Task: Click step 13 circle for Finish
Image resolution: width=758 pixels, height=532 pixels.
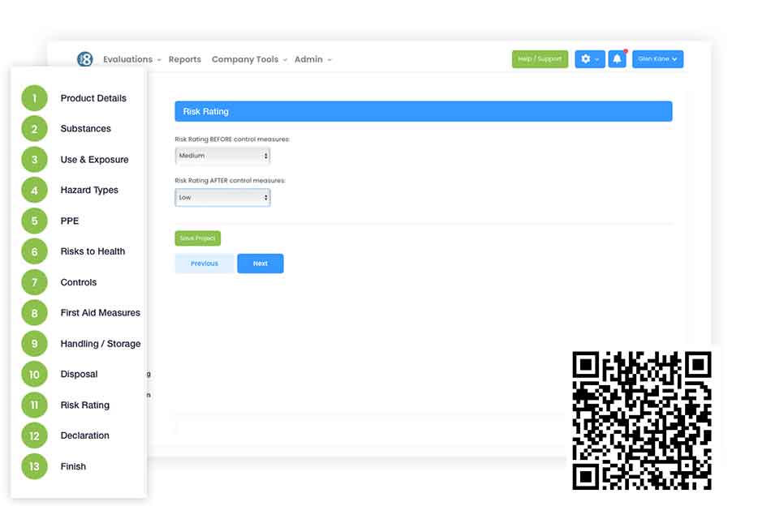Action: 34,466
